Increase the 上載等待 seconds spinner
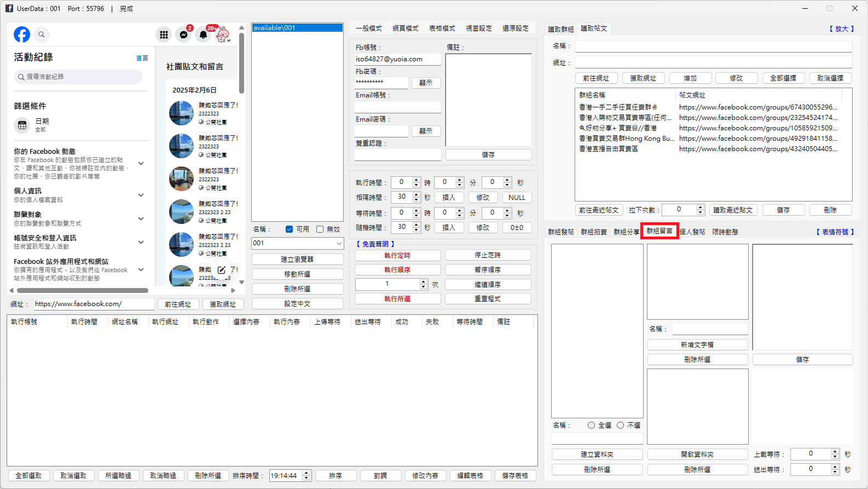 pyautogui.click(x=835, y=451)
